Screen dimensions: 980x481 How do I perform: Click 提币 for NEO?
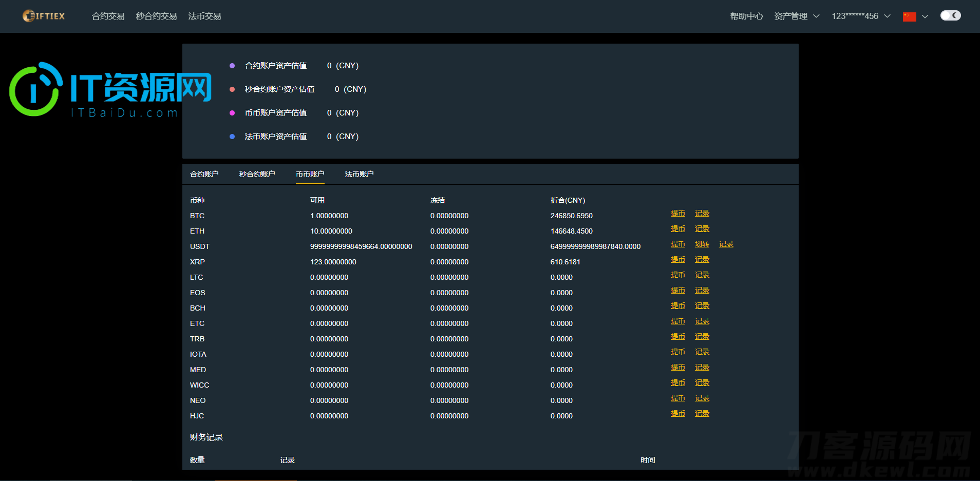click(x=677, y=398)
